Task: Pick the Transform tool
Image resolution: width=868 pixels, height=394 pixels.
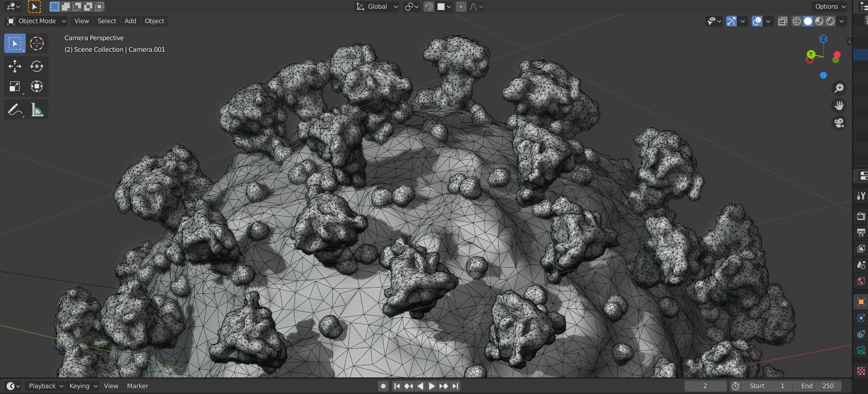Action: tap(37, 87)
